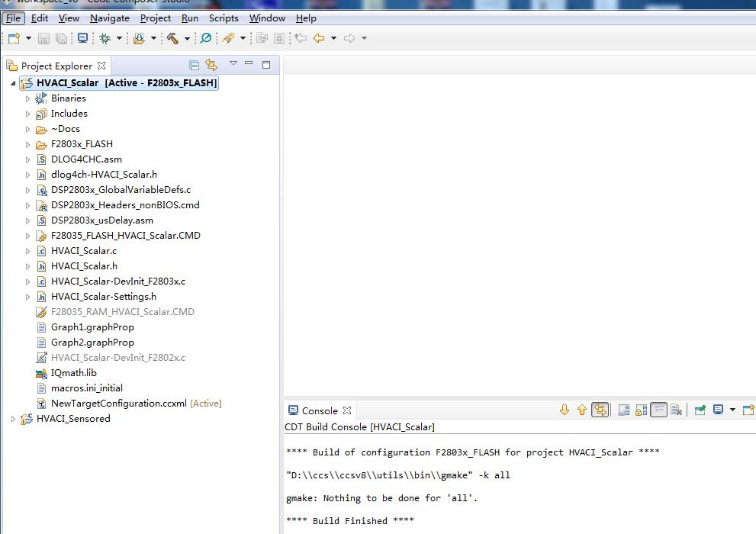This screenshot has width=756, height=534.
Task: Open the Project menu
Action: (156, 18)
